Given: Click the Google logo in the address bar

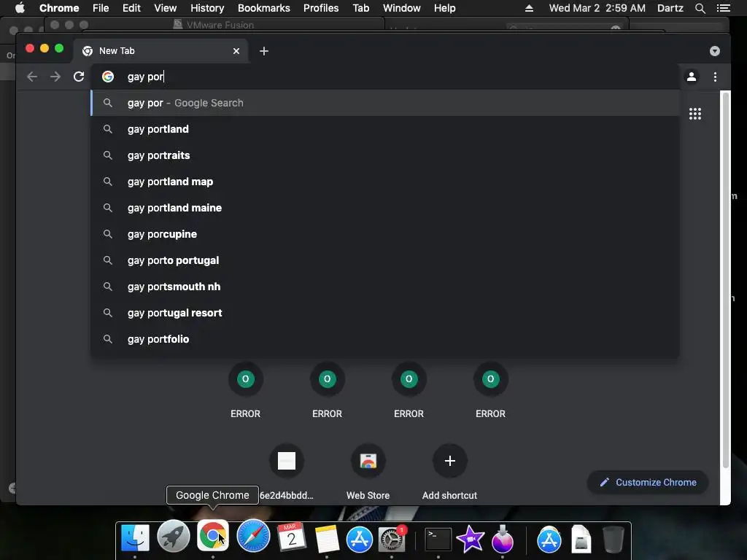Looking at the screenshot, I should pos(108,77).
